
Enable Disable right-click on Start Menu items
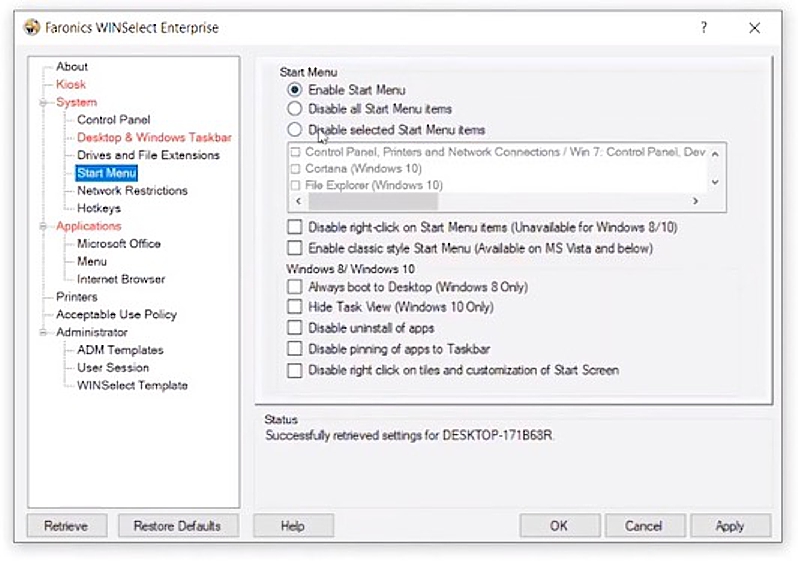coord(295,227)
